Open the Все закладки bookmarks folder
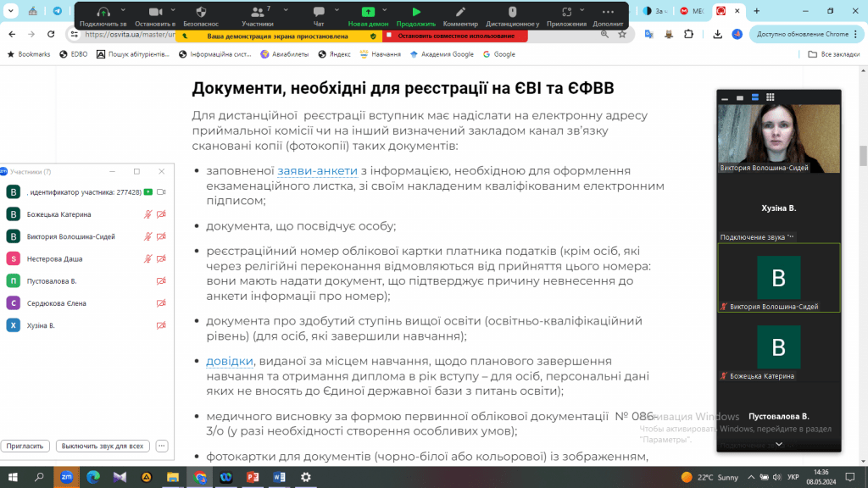Screen dimensions: 868x488 (x=833, y=54)
